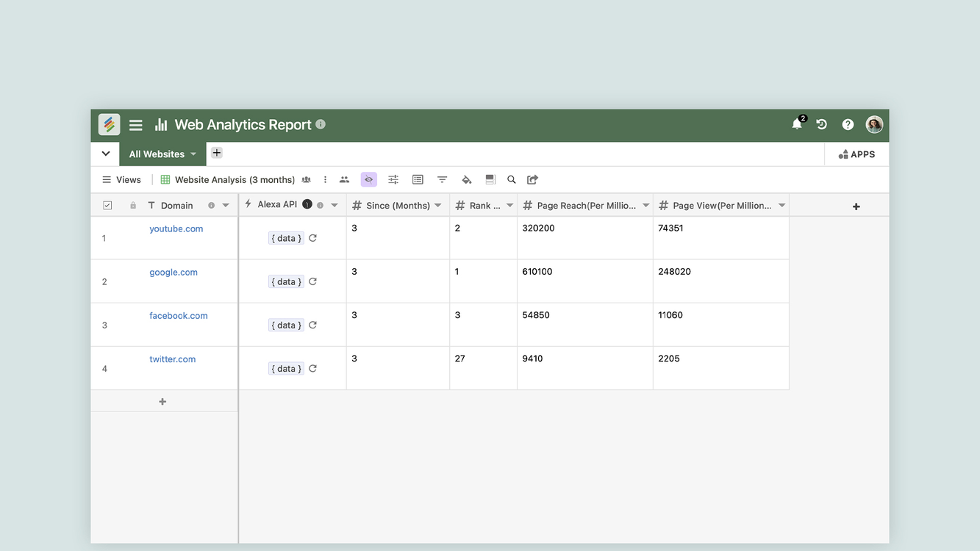Open revision history icon
The height and width of the screenshot is (551, 980).
point(822,125)
